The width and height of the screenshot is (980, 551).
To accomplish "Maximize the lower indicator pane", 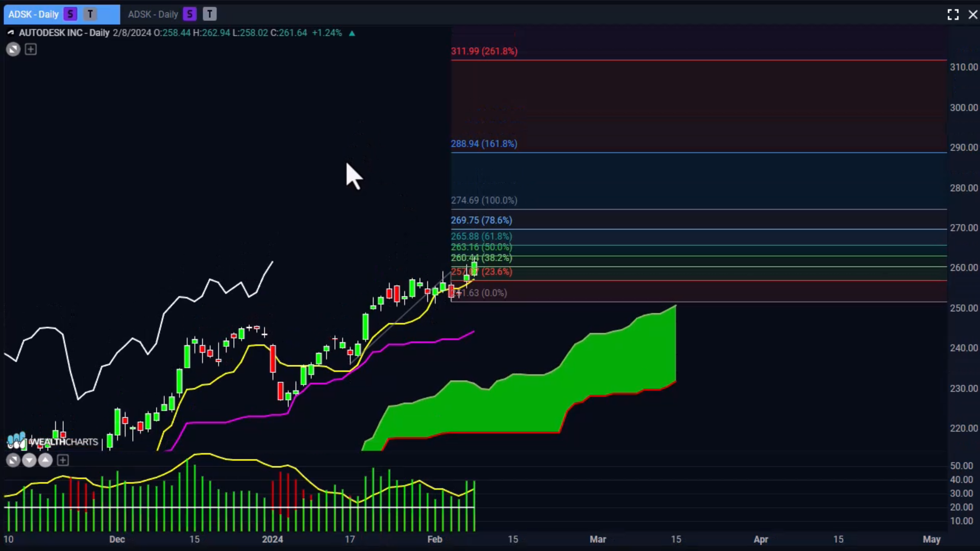I will click(13, 461).
